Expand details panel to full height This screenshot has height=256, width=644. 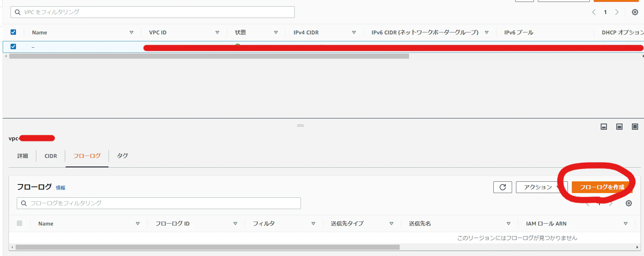[635, 127]
